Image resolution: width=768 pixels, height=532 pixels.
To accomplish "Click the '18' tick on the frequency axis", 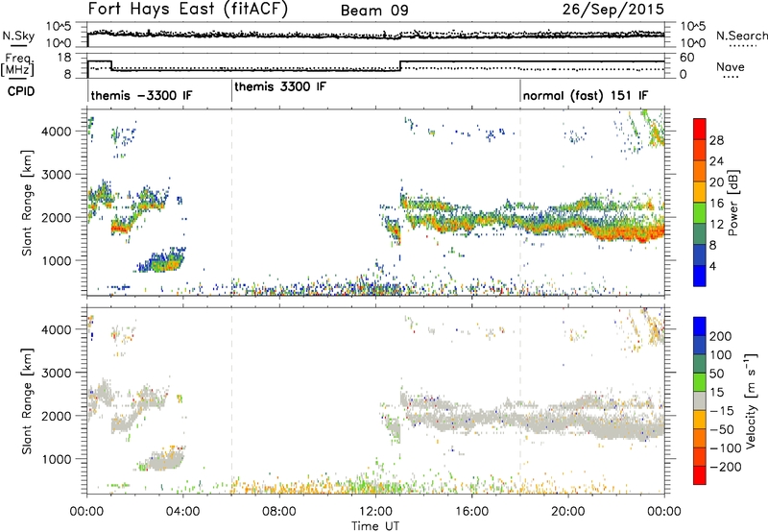I will pyautogui.click(x=64, y=58).
